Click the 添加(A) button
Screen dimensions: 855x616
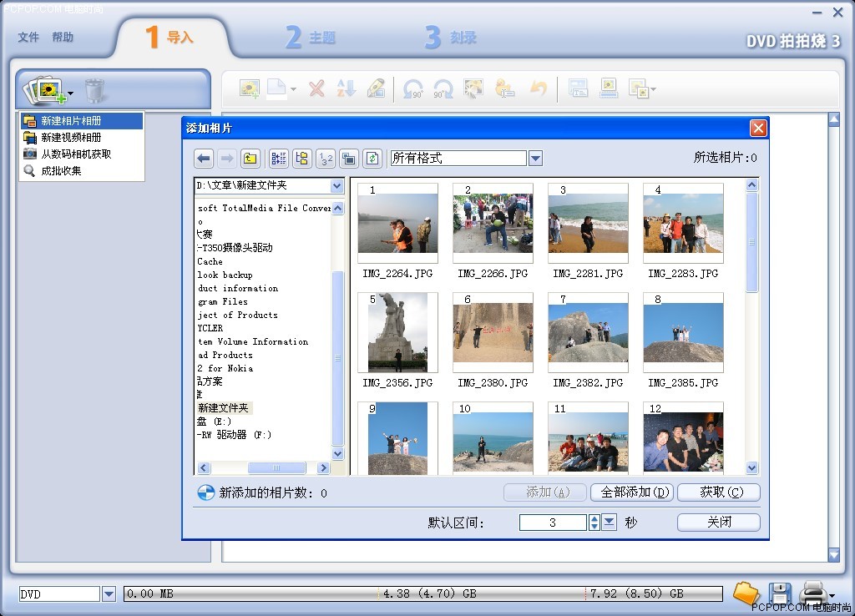pyautogui.click(x=545, y=492)
